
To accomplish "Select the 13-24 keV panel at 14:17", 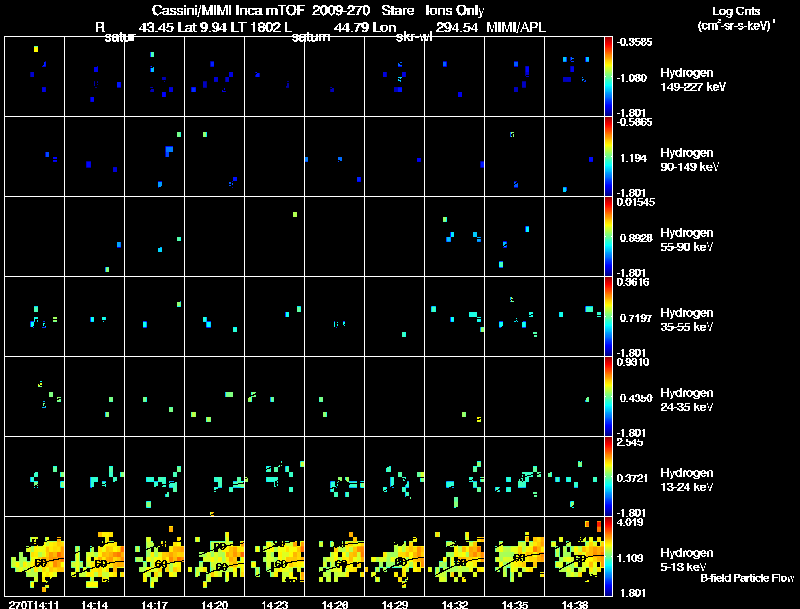I will [x=155, y=477].
